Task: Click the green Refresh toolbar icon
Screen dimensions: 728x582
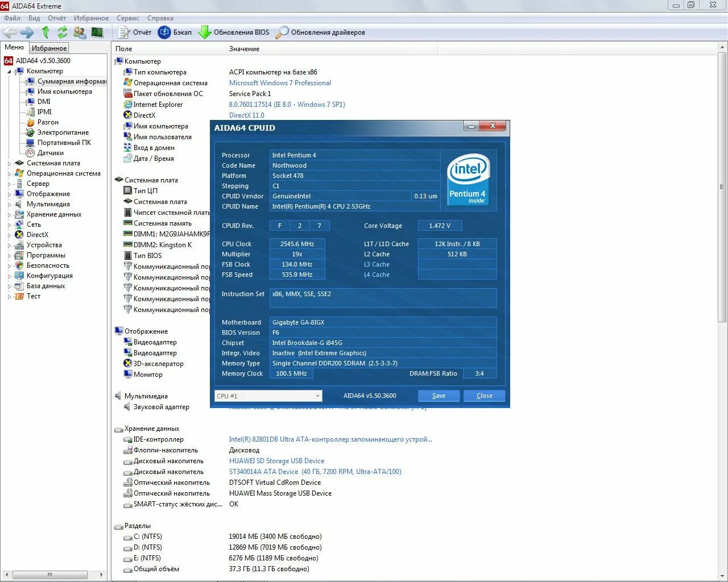Action: tap(63, 32)
